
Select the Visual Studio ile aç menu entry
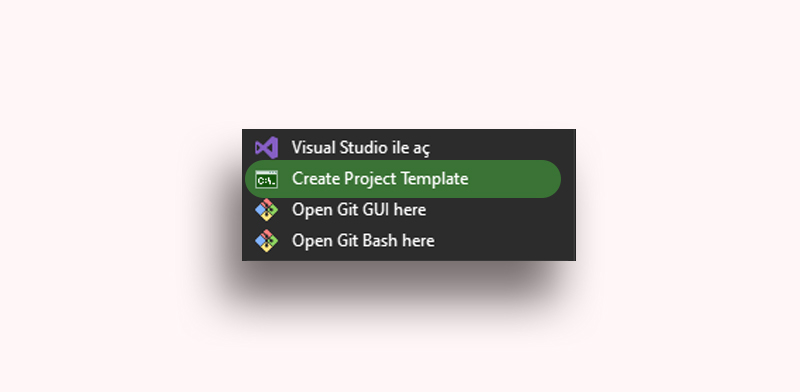[409, 148]
